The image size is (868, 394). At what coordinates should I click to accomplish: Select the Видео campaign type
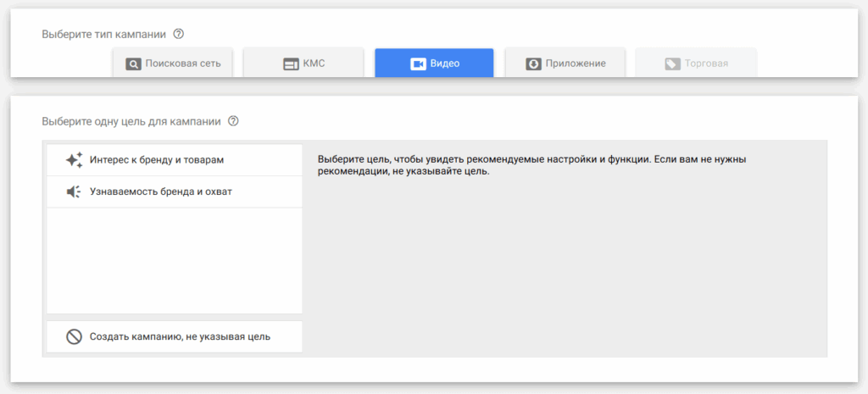coord(434,63)
